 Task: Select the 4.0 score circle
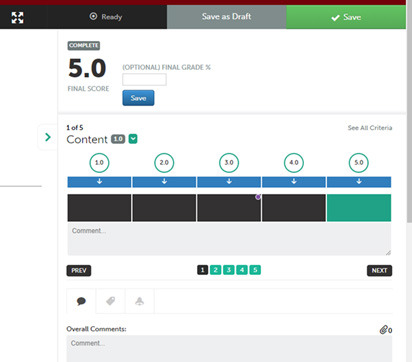[x=294, y=163]
